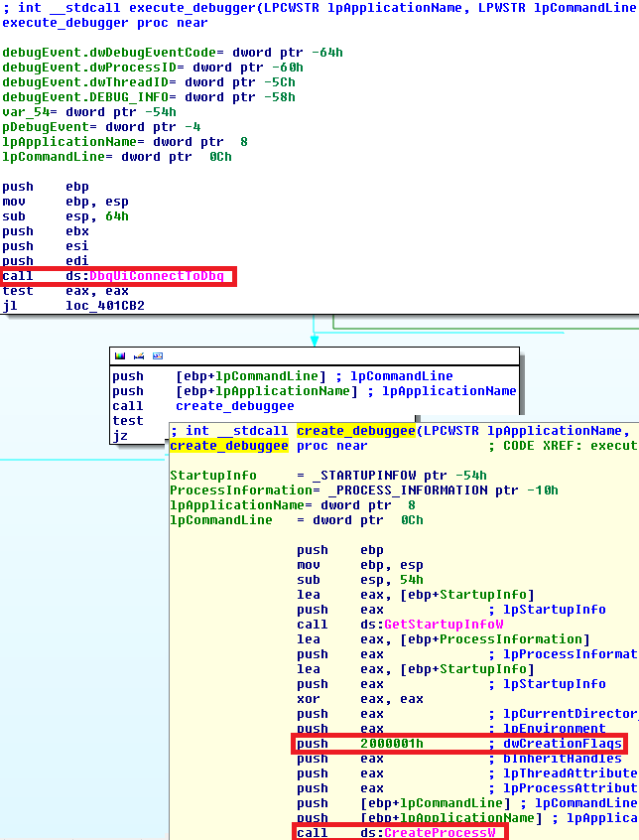
Task: Click the CODE XREF comment in tooltip
Action: 563,446
